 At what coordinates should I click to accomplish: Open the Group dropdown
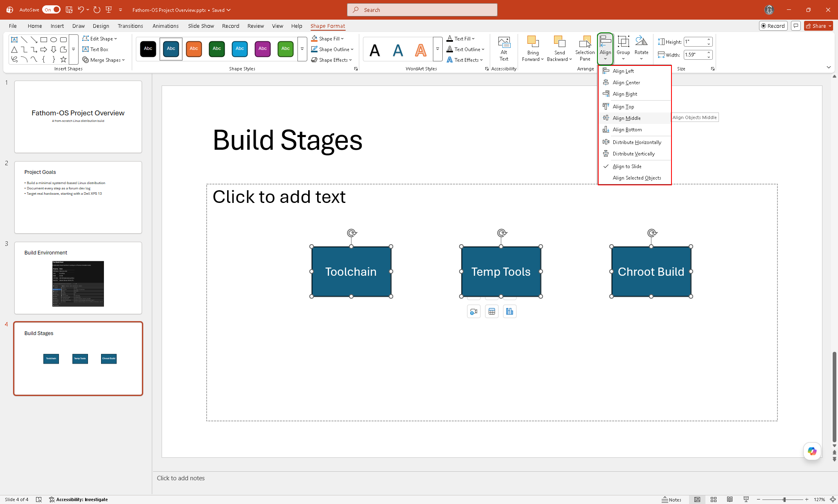tap(623, 48)
